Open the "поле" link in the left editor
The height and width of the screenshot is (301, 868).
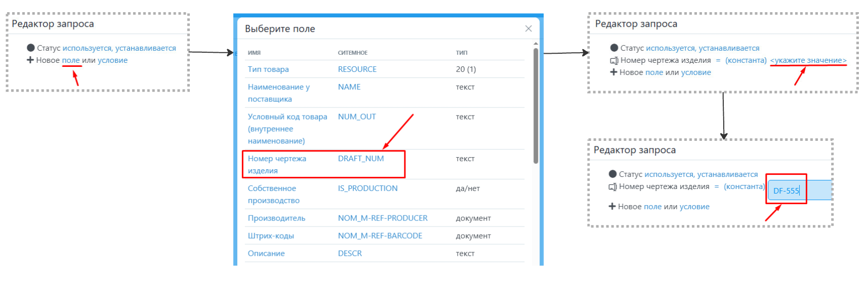[71, 60]
